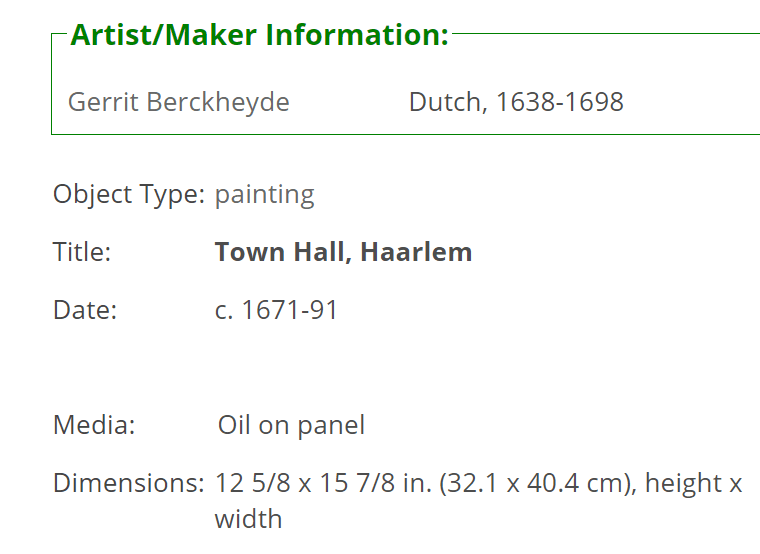Click the Title field label

click(x=82, y=252)
